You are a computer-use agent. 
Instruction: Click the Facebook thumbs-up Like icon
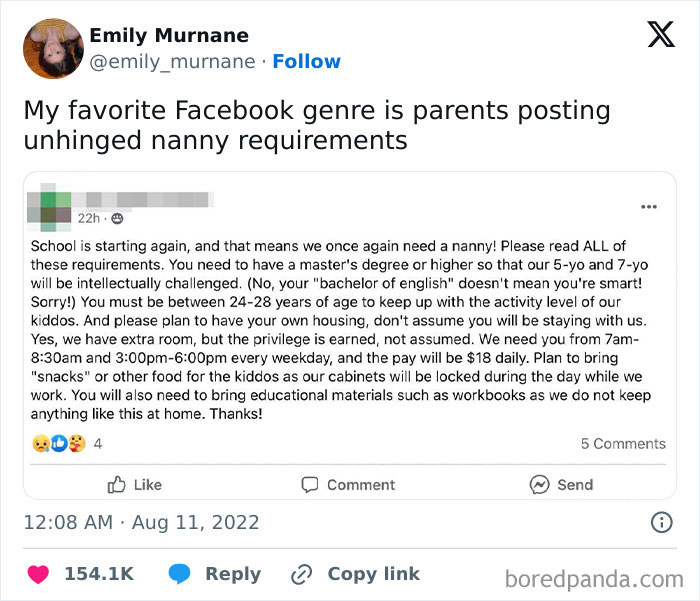pos(117,484)
